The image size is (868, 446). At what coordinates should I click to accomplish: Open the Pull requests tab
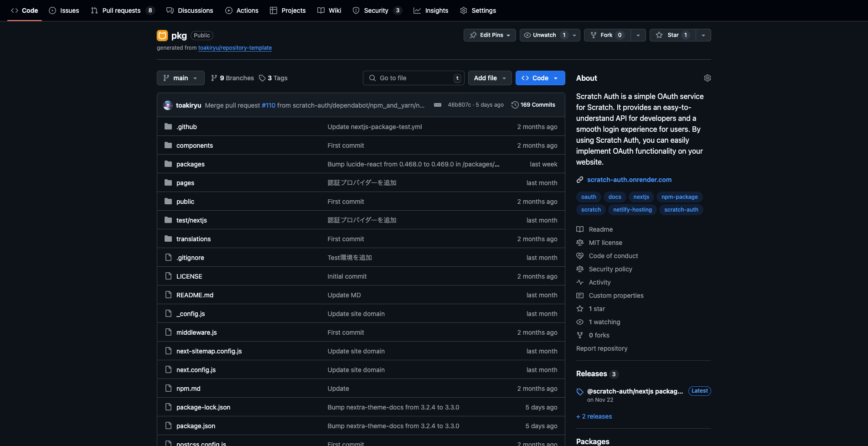tap(123, 10)
